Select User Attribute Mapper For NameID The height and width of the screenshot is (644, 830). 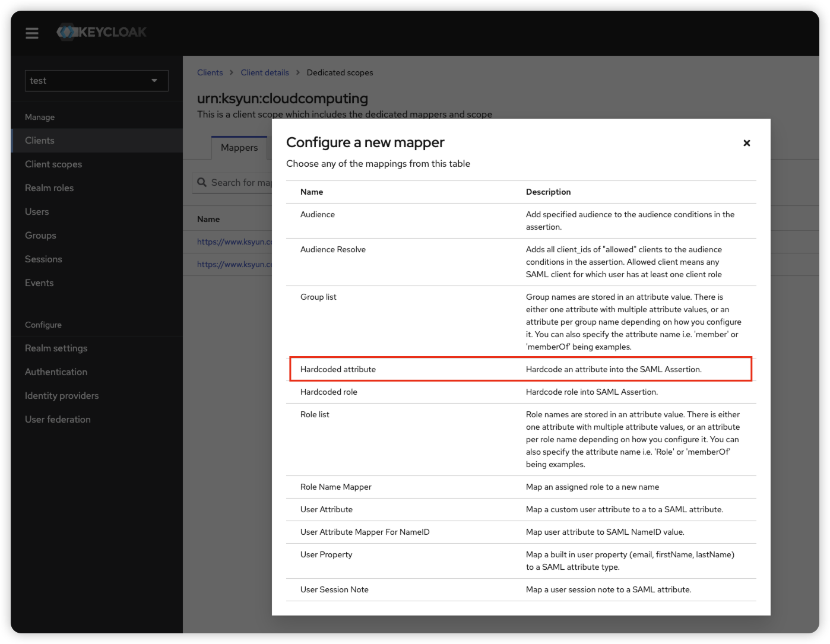[x=365, y=532]
